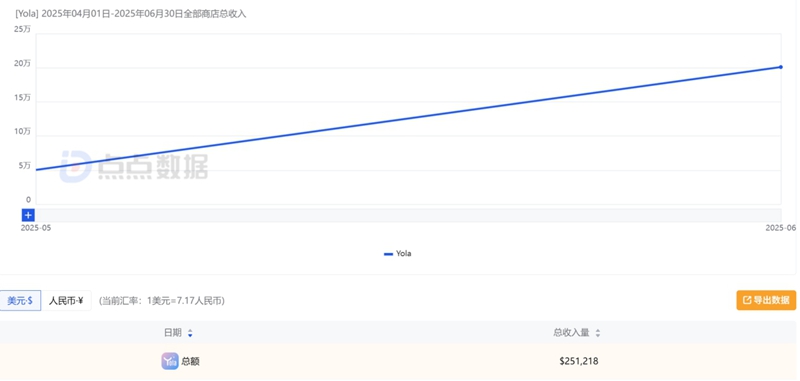800x381 pixels.
Task: Switch currency to 美元-$
Action: pos(20,301)
